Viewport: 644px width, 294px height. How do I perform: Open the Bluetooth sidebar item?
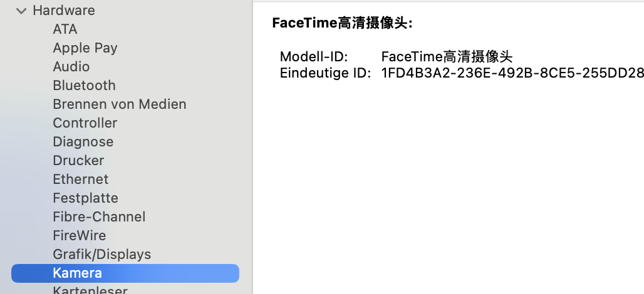click(x=84, y=86)
